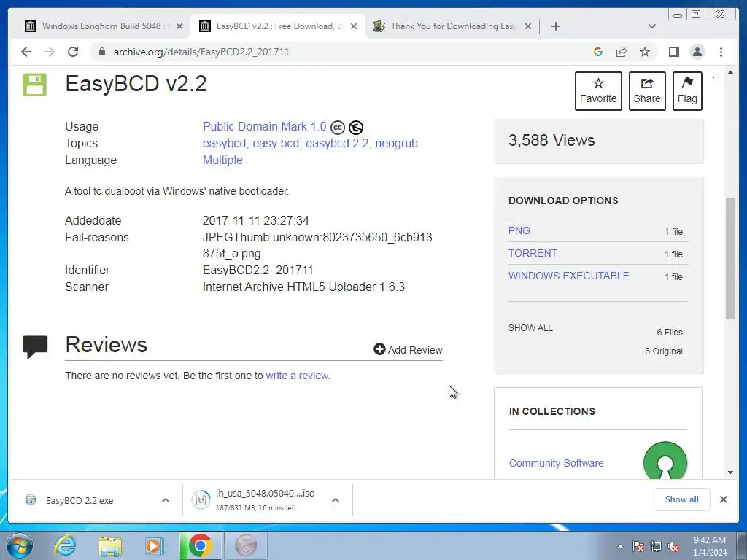Open the Public Domain Mark 1.0 link
The height and width of the screenshot is (560, 747).
tap(264, 127)
